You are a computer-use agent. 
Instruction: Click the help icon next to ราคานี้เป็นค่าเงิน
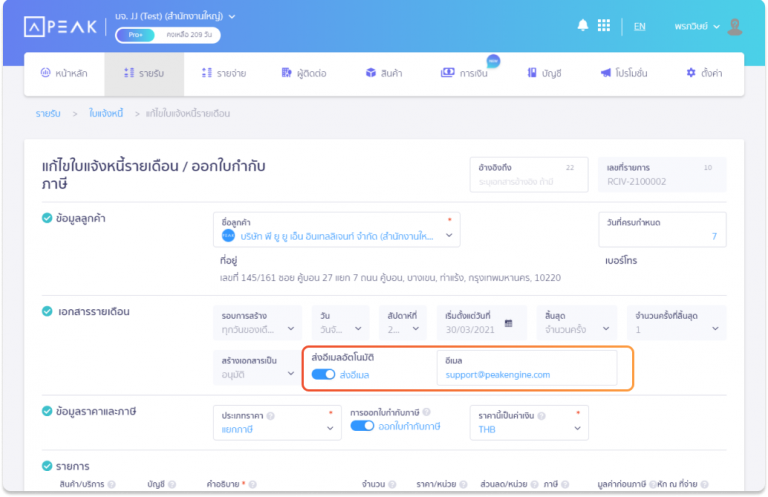[x=541, y=416]
